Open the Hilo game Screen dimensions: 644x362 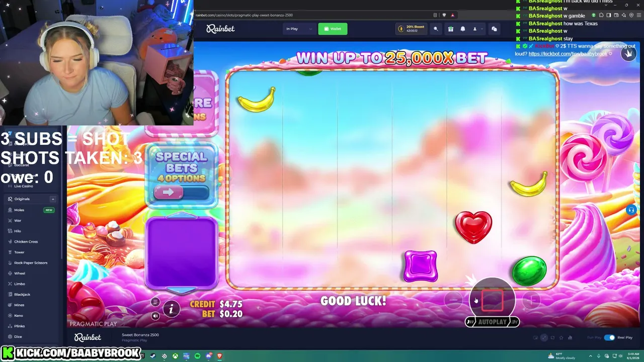[18, 231]
